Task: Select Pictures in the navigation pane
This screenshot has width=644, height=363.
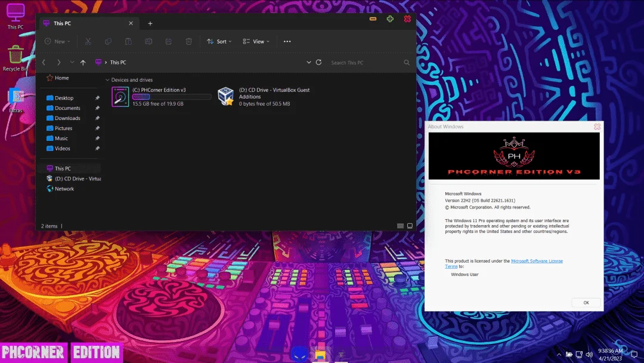Action: point(64,128)
